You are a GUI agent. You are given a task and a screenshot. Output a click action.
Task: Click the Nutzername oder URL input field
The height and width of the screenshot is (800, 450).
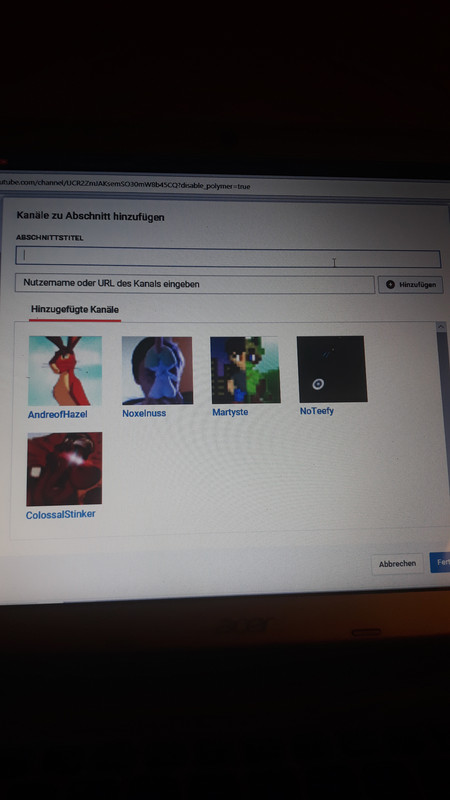[x=194, y=284]
